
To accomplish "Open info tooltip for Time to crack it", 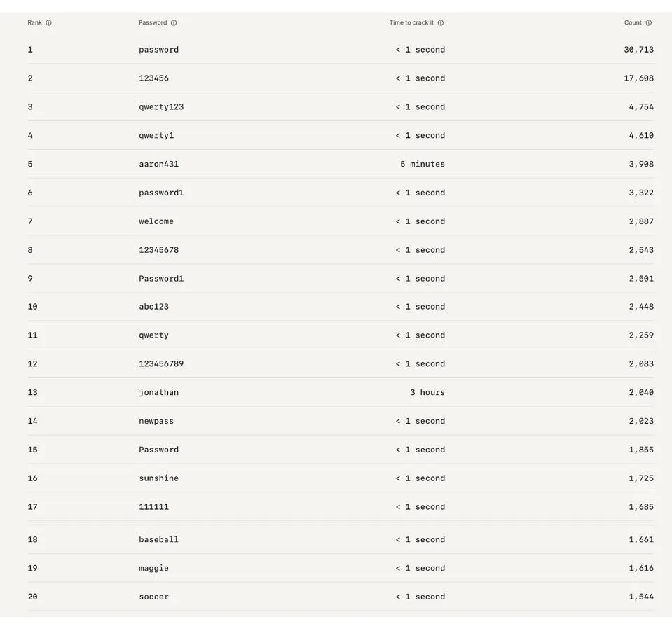I will (x=441, y=23).
